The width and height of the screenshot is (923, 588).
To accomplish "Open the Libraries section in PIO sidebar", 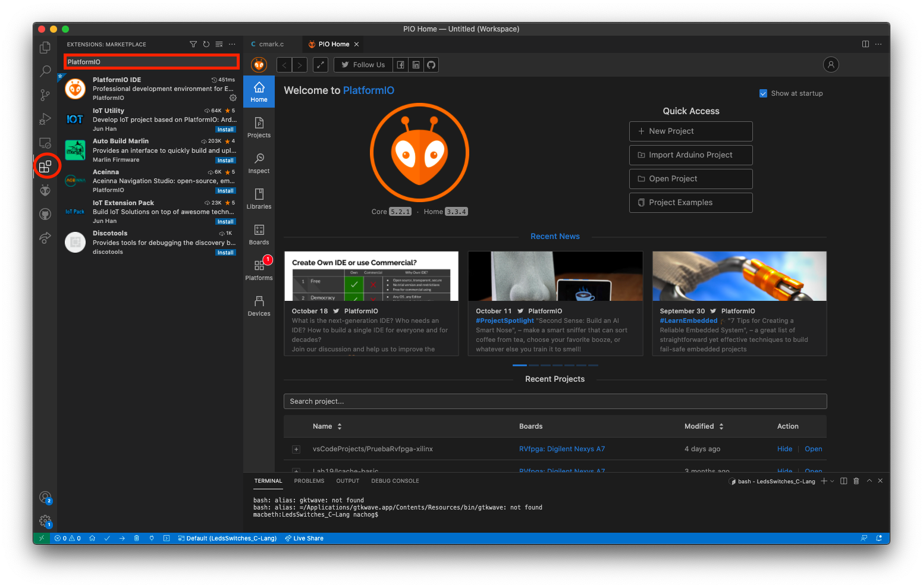I will pos(259,199).
